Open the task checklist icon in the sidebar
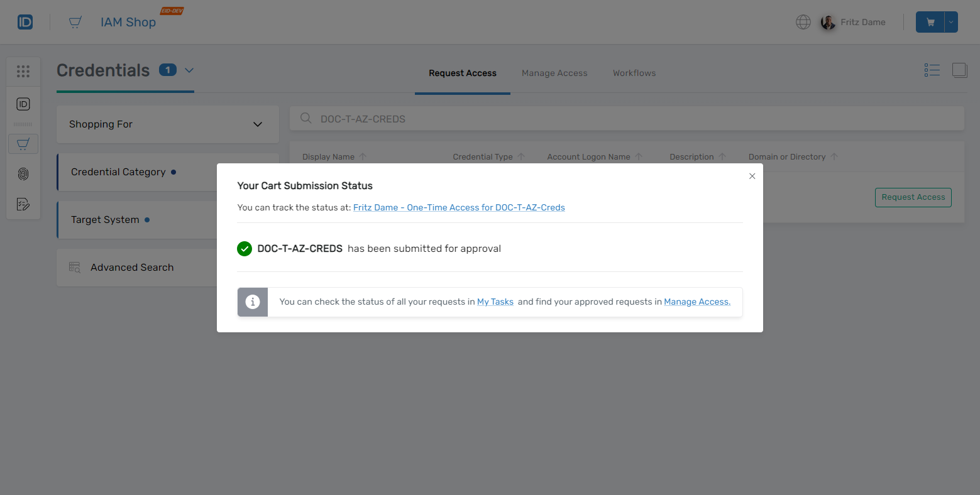 [23, 204]
